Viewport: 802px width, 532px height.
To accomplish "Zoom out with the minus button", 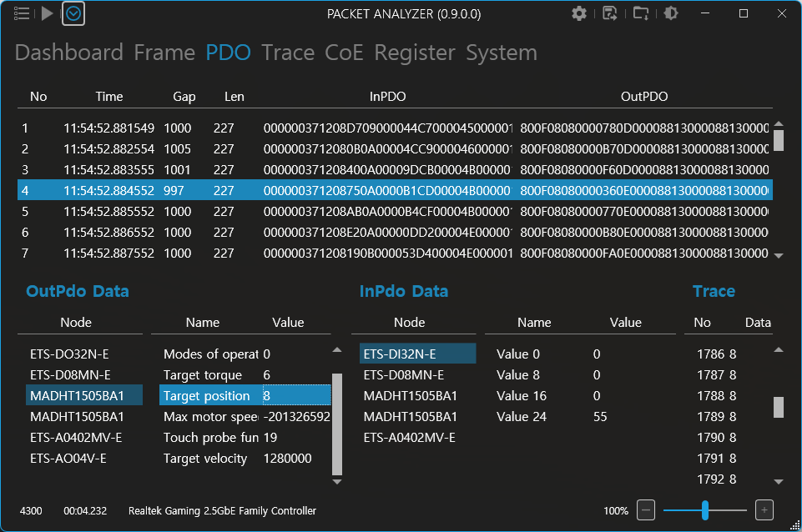I will [645, 509].
